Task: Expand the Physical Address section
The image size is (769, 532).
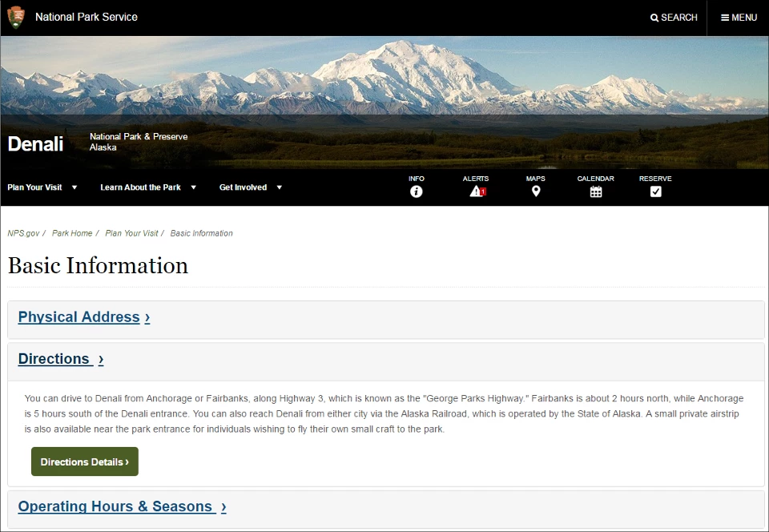Action: pos(79,317)
